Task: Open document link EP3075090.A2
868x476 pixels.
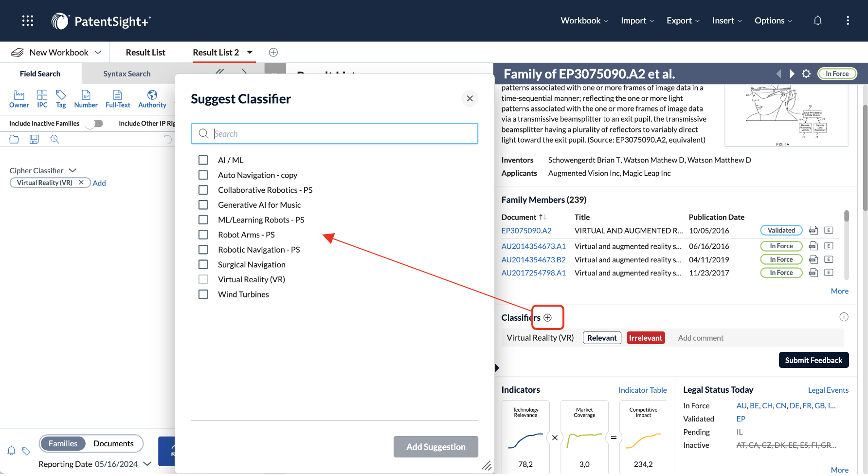Action: click(526, 230)
